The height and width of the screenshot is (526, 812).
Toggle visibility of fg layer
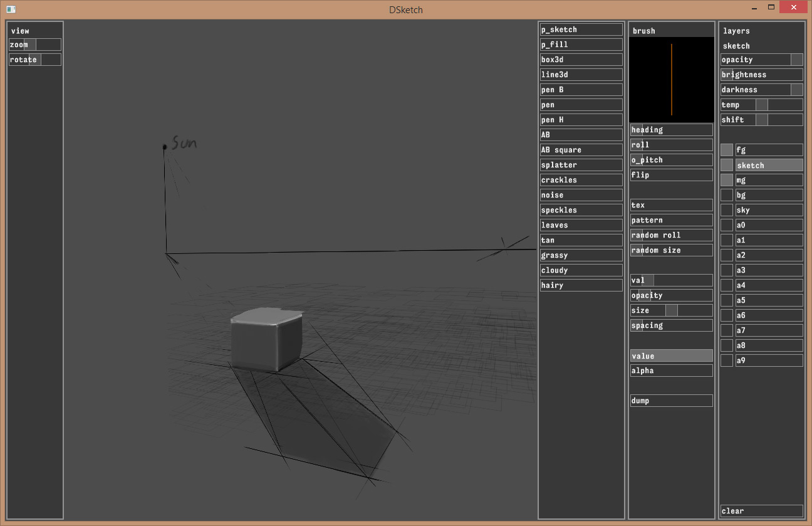[727, 150]
